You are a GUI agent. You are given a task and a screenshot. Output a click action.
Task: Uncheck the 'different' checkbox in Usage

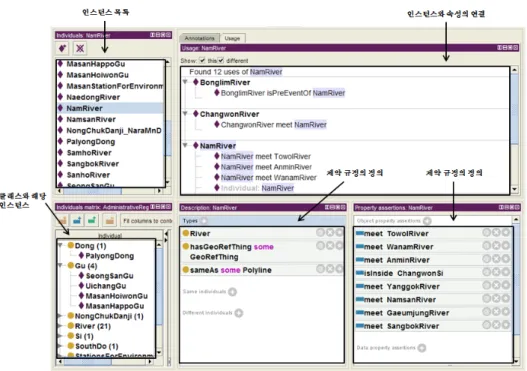(x=221, y=60)
